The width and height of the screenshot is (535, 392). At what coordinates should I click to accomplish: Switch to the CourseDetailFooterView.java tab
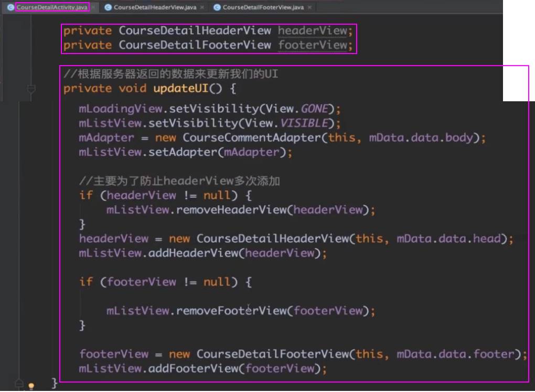[x=263, y=7]
